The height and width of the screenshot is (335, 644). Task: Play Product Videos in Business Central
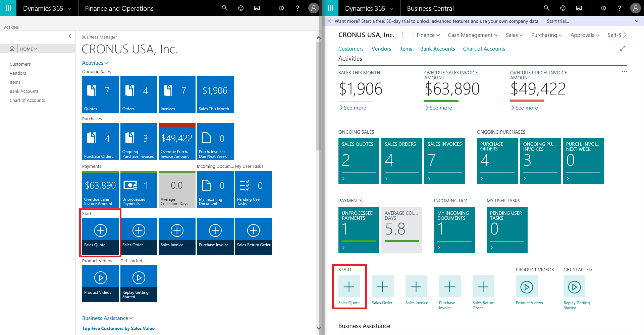(x=527, y=286)
